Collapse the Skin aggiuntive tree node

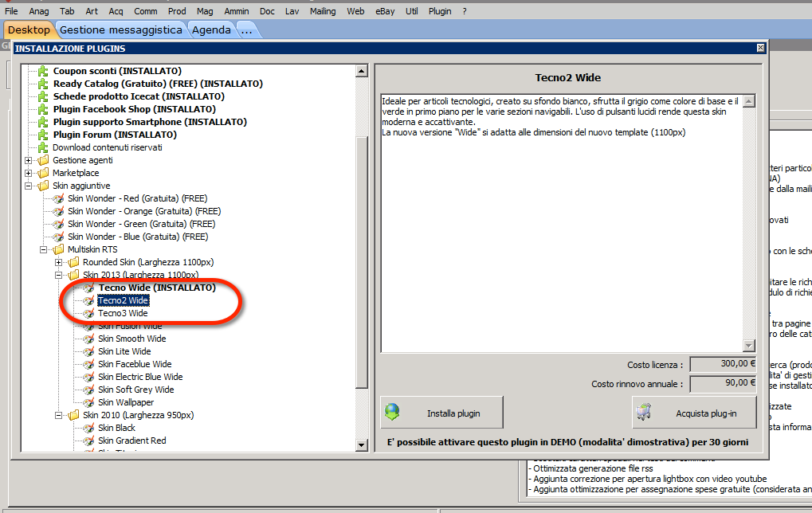coord(29,186)
